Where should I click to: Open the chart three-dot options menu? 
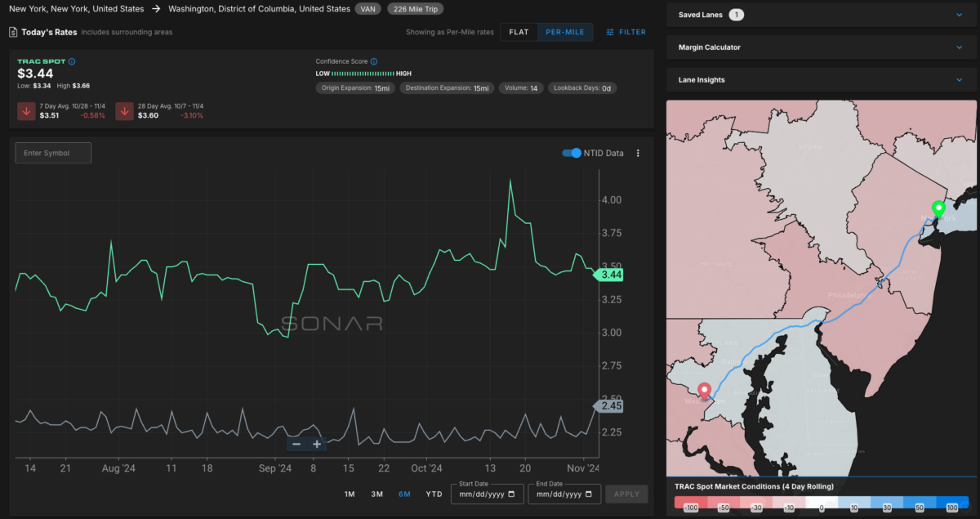point(638,153)
